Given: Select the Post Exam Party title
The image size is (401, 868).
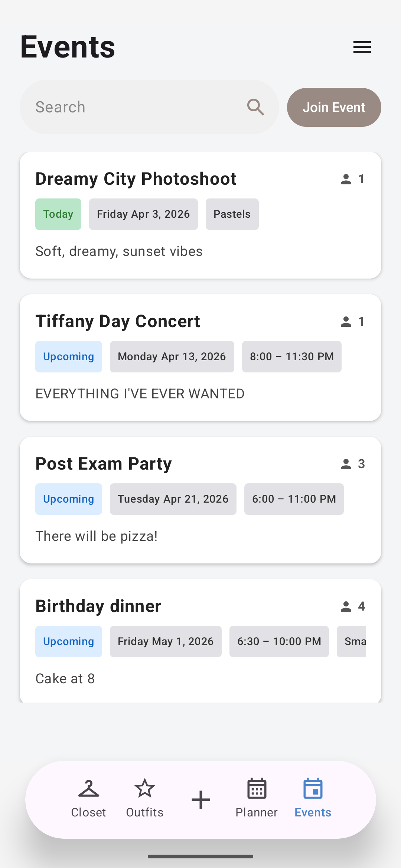Looking at the screenshot, I should click(104, 464).
